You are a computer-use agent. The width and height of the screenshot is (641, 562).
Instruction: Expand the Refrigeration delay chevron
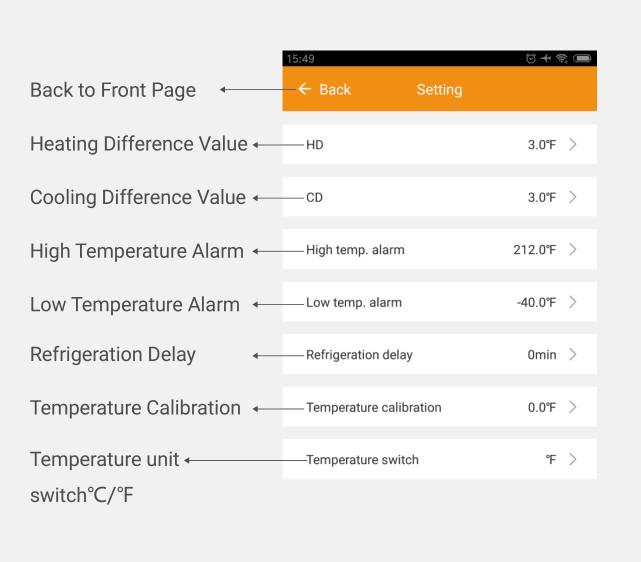click(x=573, y=354)
